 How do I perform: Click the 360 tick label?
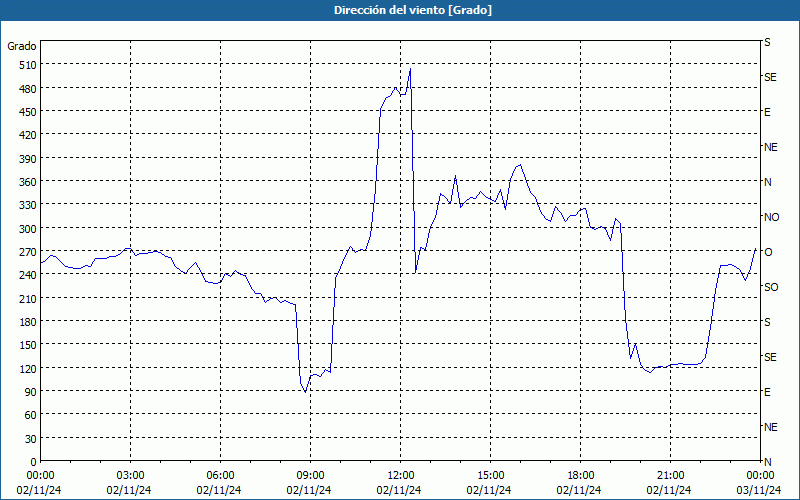[28, 182]
